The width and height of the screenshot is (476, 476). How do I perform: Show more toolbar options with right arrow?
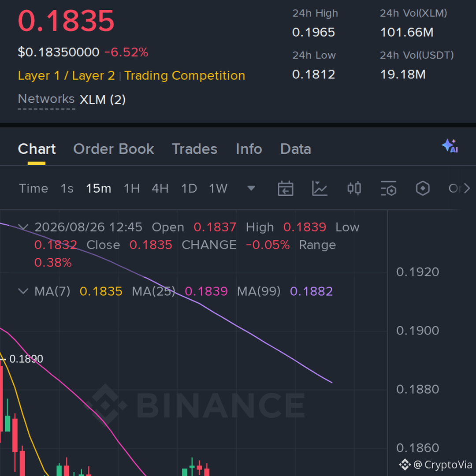tap(467, 189)
